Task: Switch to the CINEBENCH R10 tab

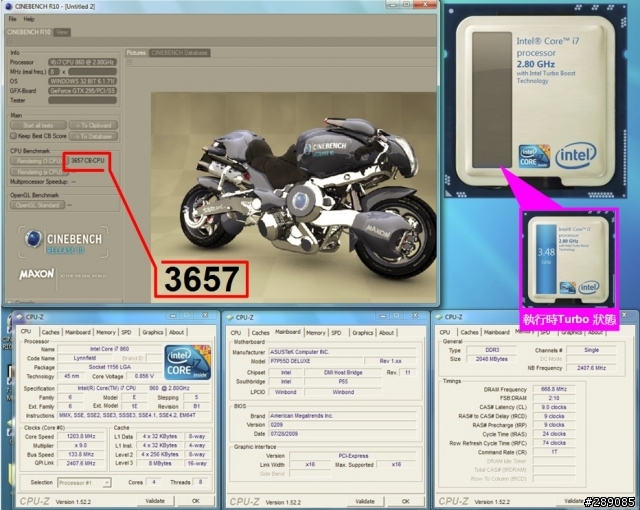Action: 29,32
